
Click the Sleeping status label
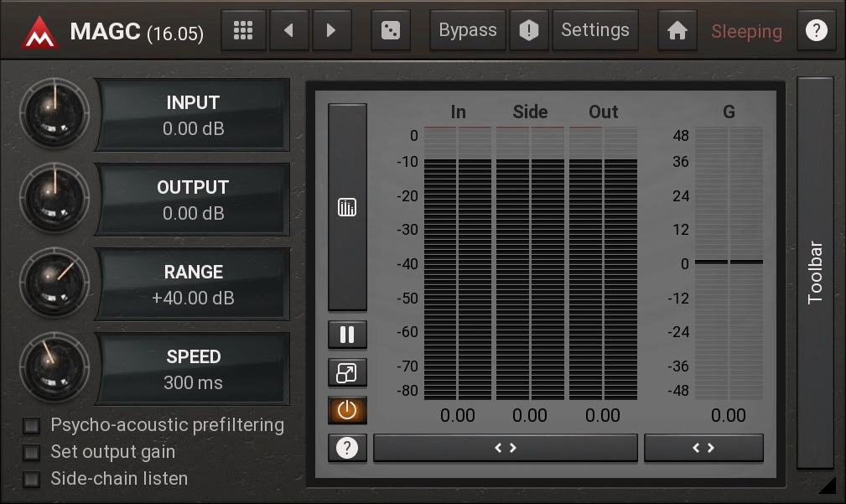747,31
